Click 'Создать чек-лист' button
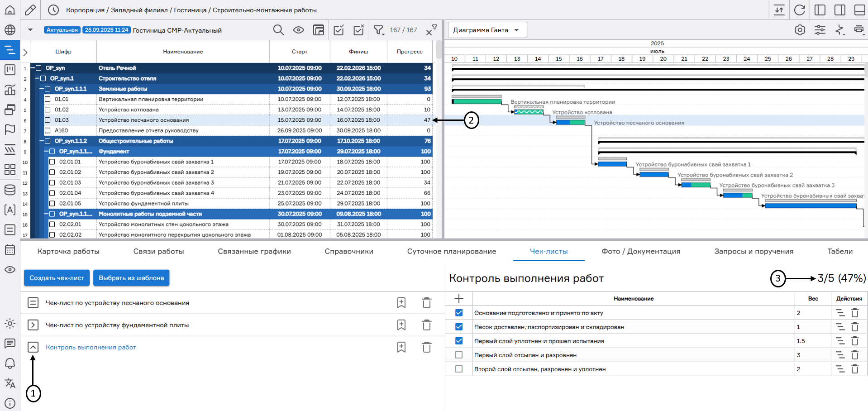This screenshot has width=868, height=411. tap(57, 278)
